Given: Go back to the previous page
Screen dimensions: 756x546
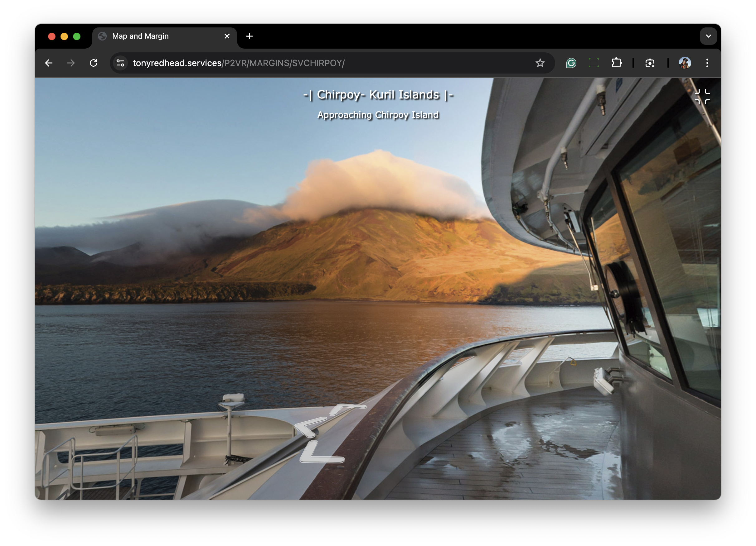Looking at the screenshot, I should click(49, 63).
